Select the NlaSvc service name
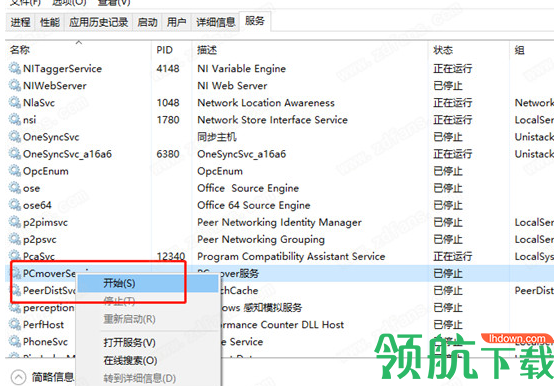Viewport: 554px width, 386px height. (x=39, y=103)
